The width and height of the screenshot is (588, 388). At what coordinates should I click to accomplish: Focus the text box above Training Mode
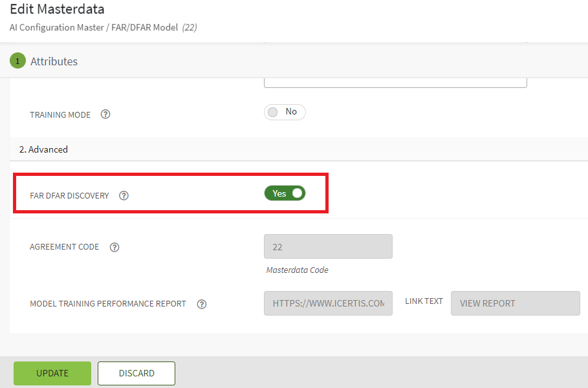click(395, 82)
